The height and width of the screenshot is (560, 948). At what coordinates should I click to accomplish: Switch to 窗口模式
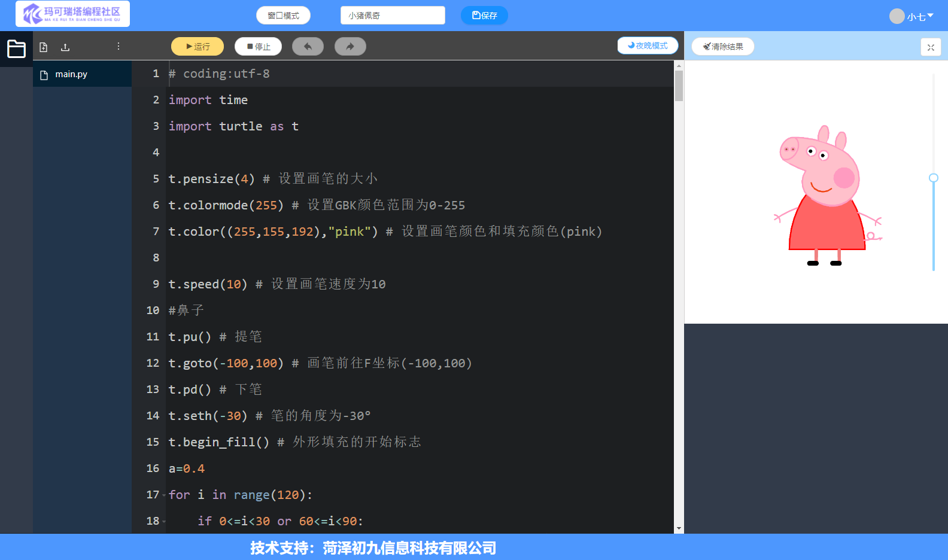pyautogui.click(x=283, y=16)
